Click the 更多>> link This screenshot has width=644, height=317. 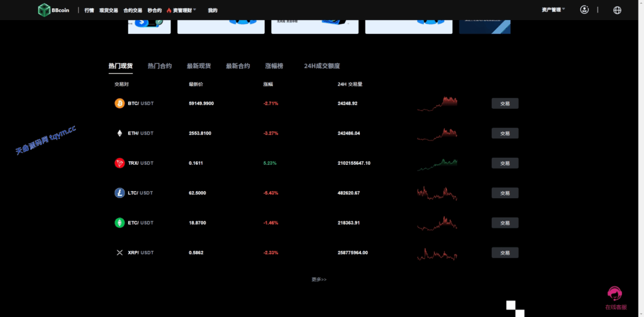(x=319, y=279)
